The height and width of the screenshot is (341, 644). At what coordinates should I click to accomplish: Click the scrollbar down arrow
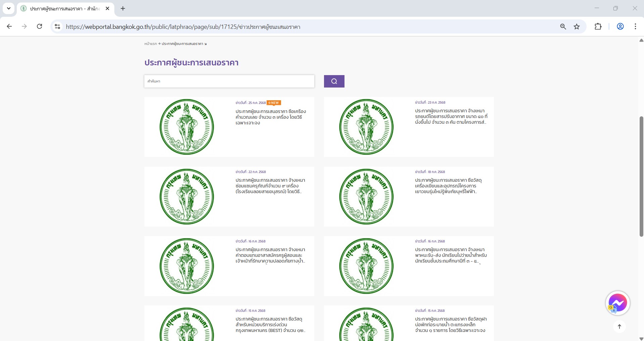pos(641,338)
